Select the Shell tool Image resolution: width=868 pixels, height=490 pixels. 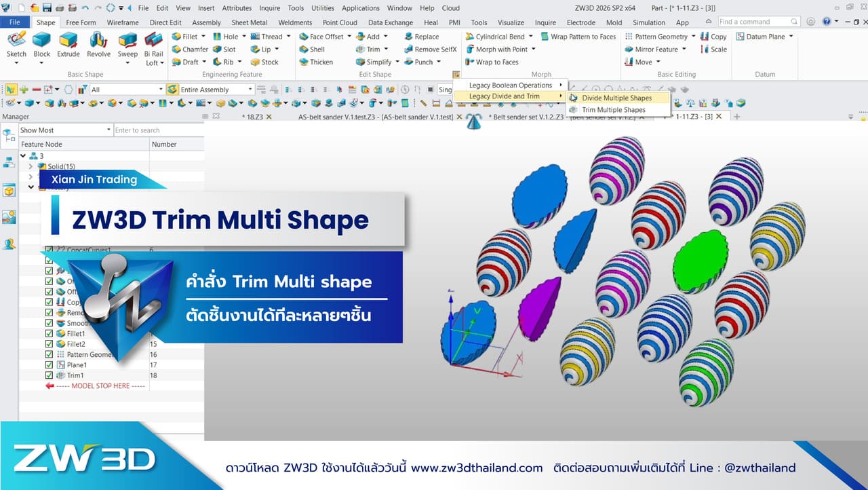tap(316, 49)
